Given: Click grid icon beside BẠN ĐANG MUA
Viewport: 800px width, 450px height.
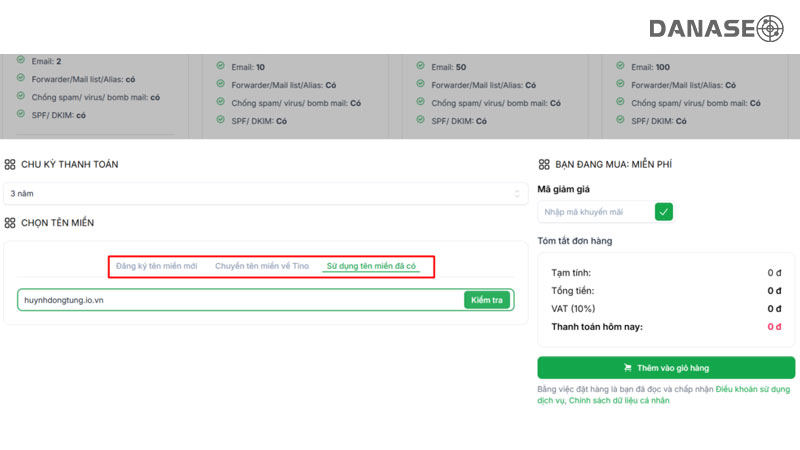Looking at the screenshot, I should click(544, 164).
